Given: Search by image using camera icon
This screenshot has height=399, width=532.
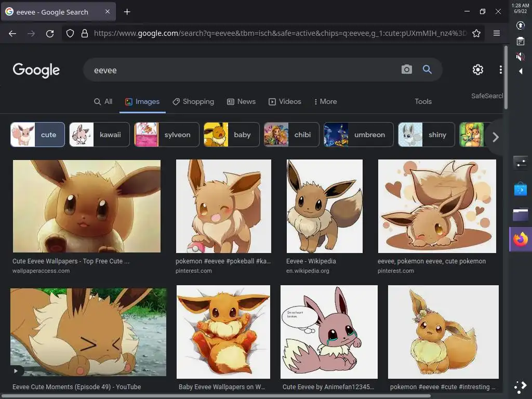Looking at the screenshot, I should click(x=406, y=70).
